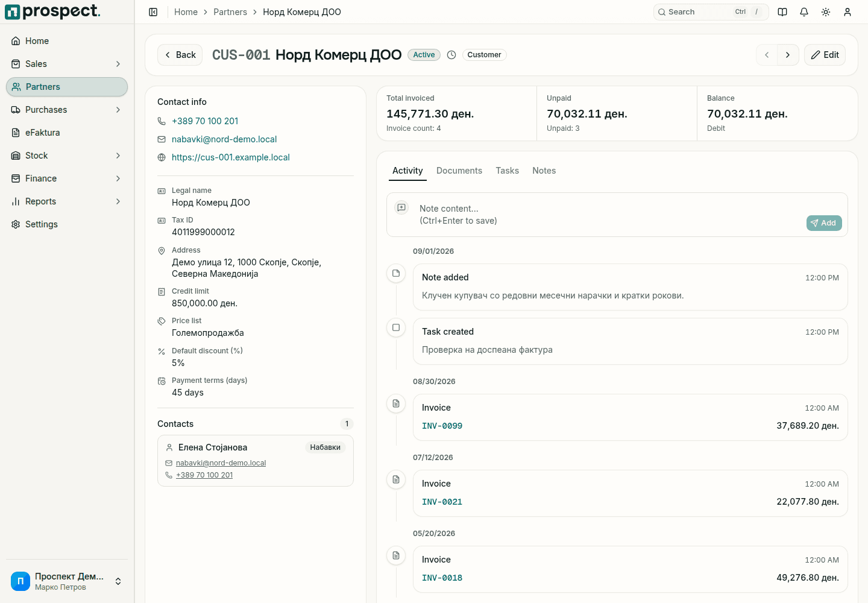Switch to the Tasks tab
Image resolution: width=868 pixels, height=603 pixels.
tap(508, 171)
